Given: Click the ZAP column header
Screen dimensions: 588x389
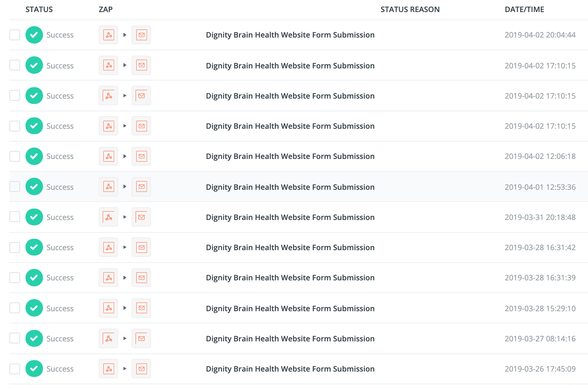Looking at the screenshot, I should (x=106, y=9).
